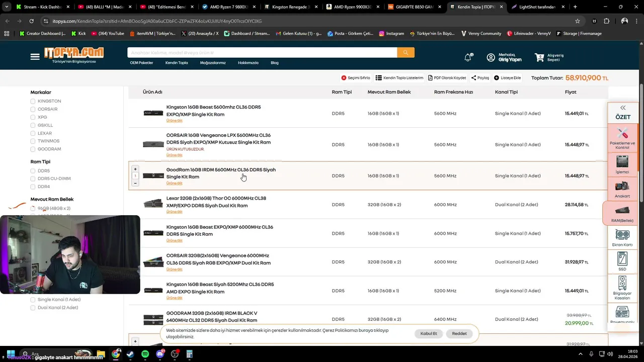The width and height of the screenshot is (644, 362).
Task: Click Listeye Ekle plus icon
Action: tap(497, 78)
